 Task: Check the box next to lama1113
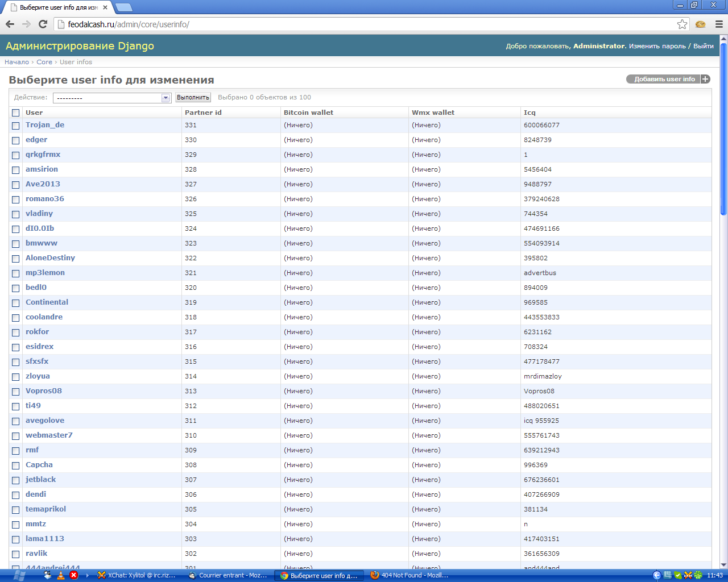tap(16, 539)
